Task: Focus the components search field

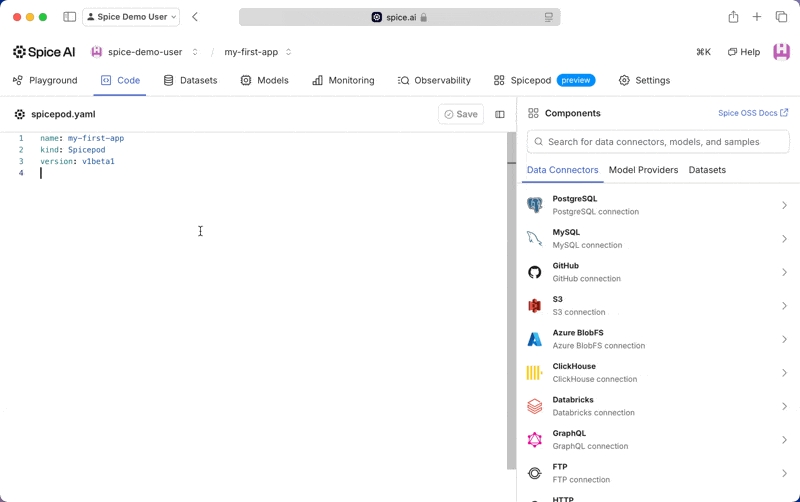Action: (658, 142)
